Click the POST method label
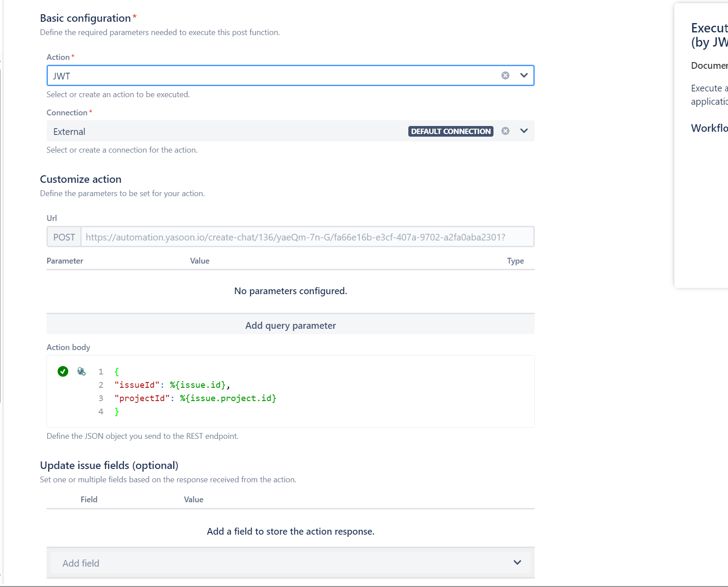The width and height of the screenshot is (728, 587). 64,237
